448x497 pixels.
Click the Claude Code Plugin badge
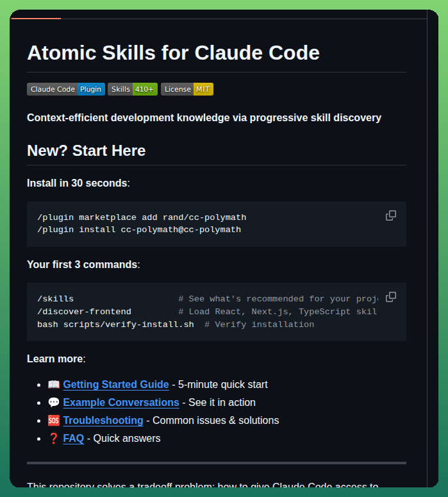66,89
